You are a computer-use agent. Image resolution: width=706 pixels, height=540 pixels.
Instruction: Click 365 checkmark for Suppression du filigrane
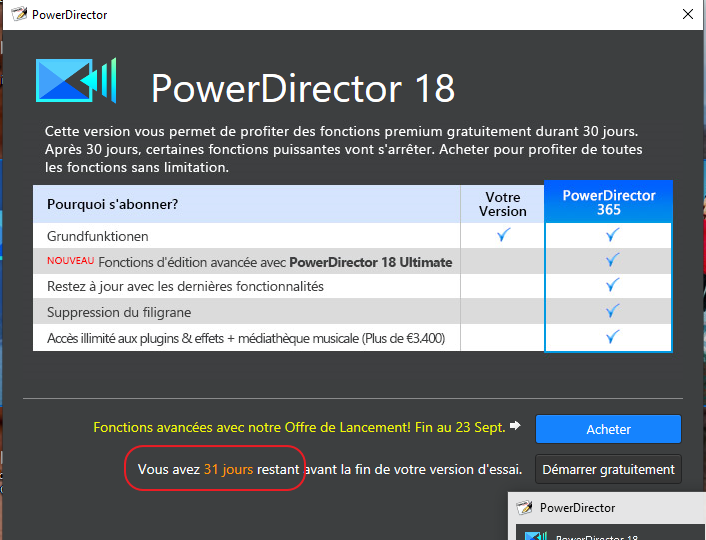click(x=612, y=311)
